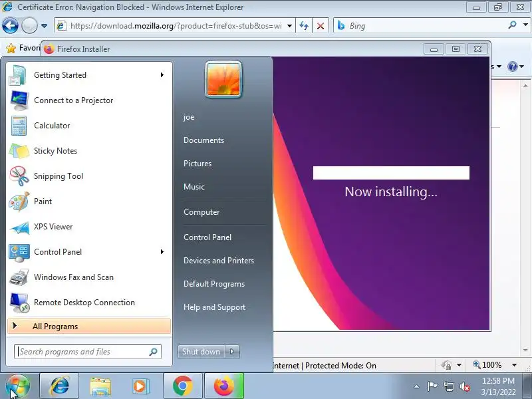The width and height of the screenshot is (532, 399).
Task: Open Windows Media Player from taskbar
Action: coord(140,386)
